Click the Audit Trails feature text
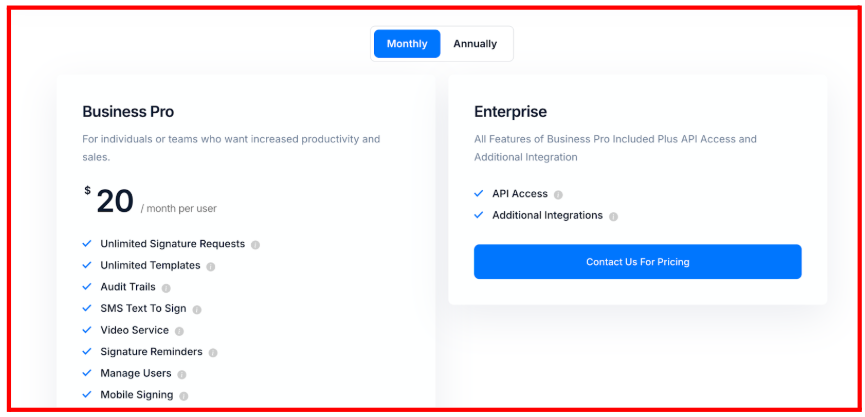 tap(128, 287)
